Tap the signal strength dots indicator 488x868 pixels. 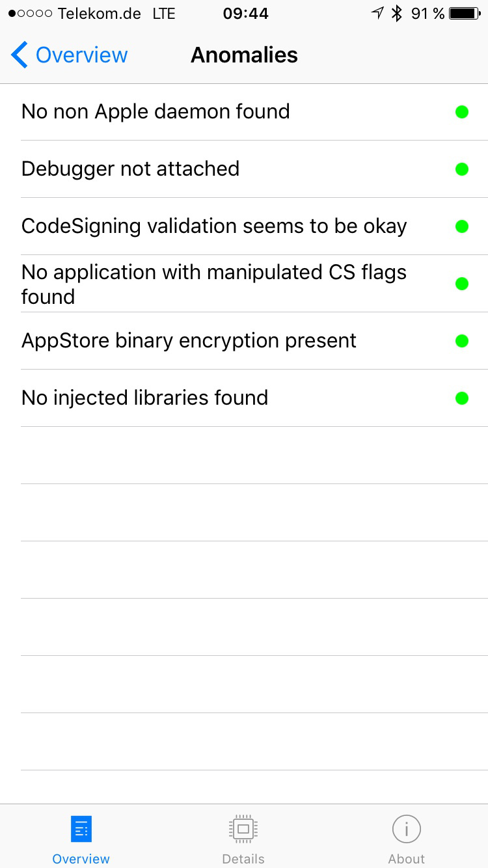pos(31,14)
